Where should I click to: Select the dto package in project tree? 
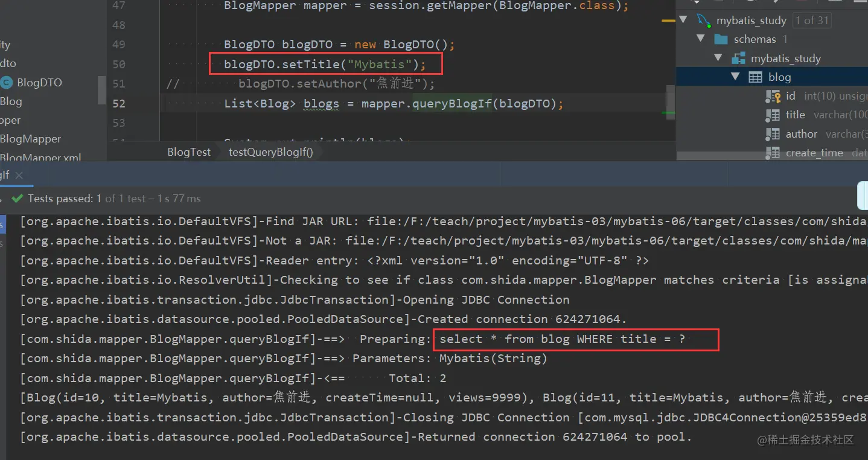click(8, 63)
